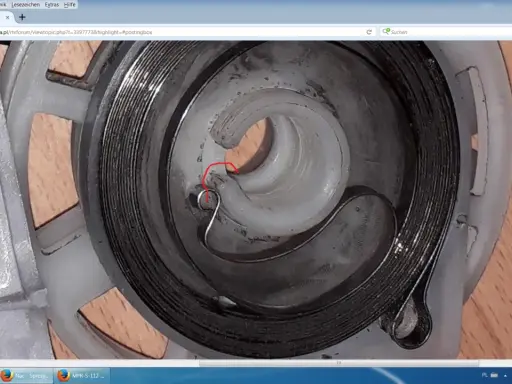Show hidden tray icons arrow
512x384 pixels.
pyautogui.click(x=505, y=376)
